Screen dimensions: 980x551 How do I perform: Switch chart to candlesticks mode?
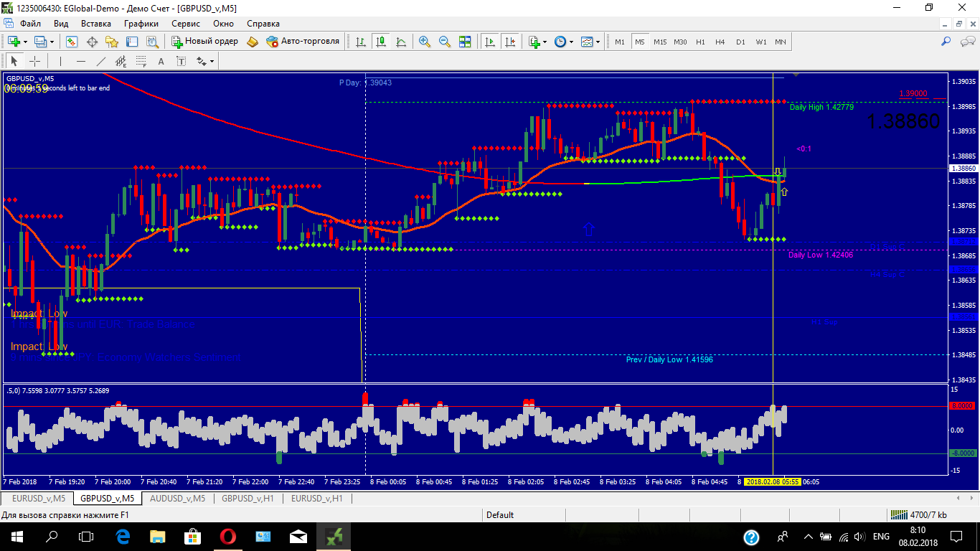click(381, 42)
